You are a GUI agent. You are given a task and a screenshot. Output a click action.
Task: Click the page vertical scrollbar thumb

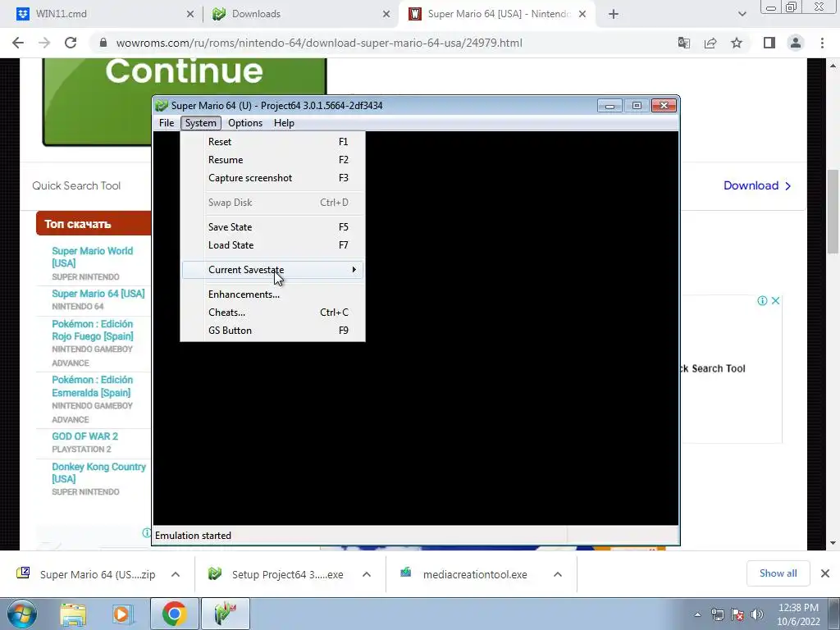tap(833, 211)
